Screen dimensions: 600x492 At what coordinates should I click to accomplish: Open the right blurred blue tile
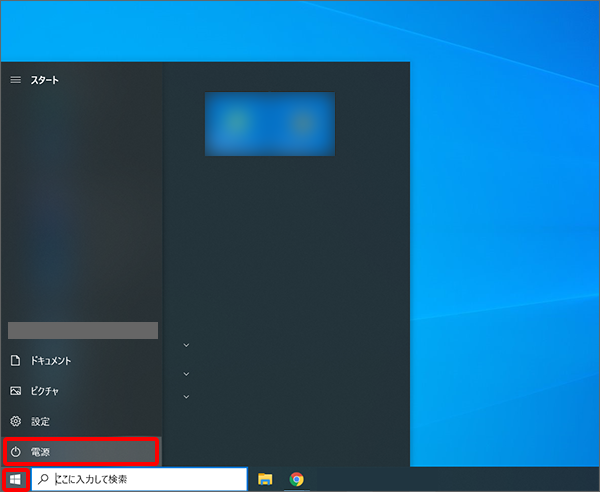click(302, 124)
